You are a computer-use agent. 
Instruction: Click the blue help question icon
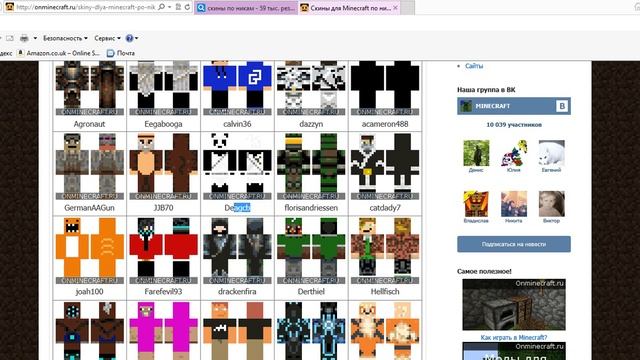[x=129, y=38]
